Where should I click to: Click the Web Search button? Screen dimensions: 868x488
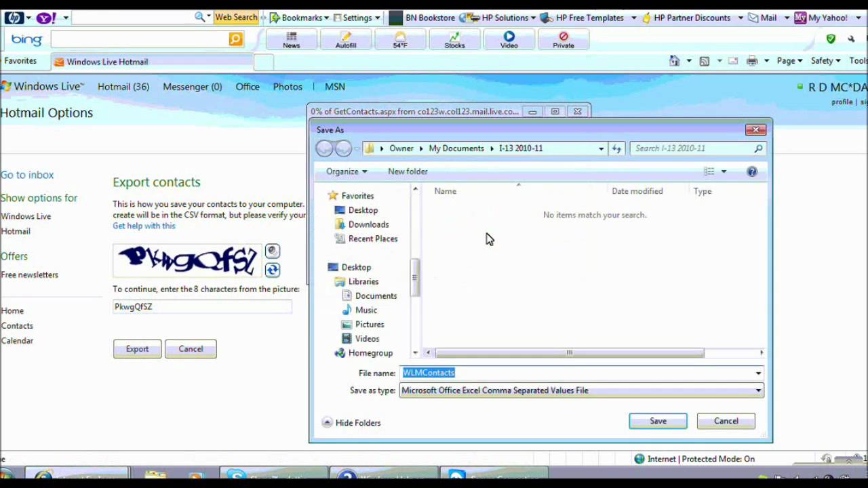pyautogui.click(x=235, y=18)
